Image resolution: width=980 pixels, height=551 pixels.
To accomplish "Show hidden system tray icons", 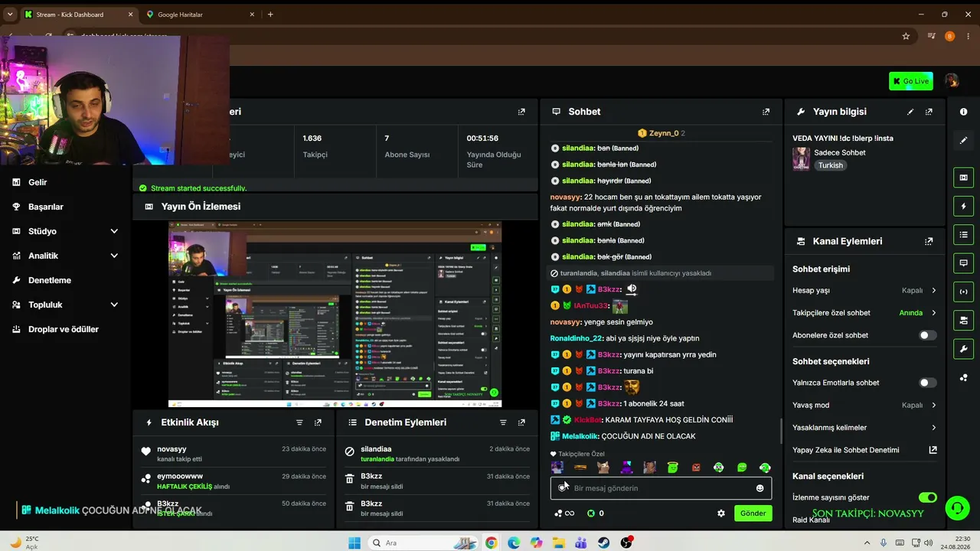I will click(867, 543).
